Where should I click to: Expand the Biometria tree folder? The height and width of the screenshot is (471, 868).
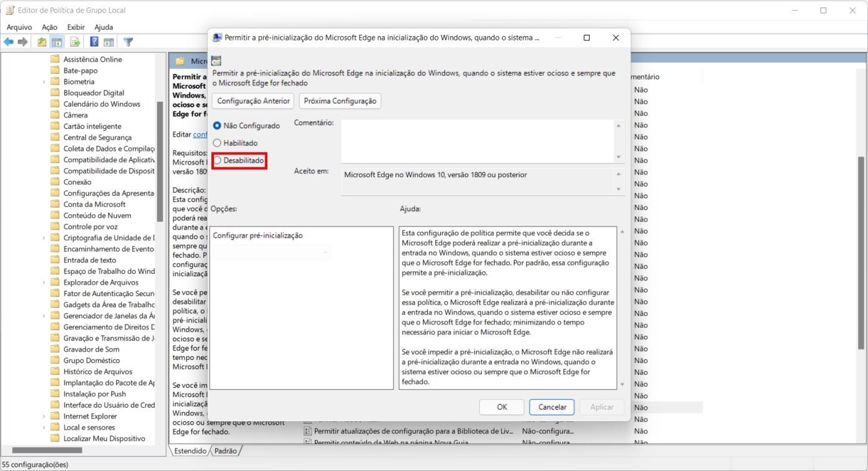click(x=44, y=82)
